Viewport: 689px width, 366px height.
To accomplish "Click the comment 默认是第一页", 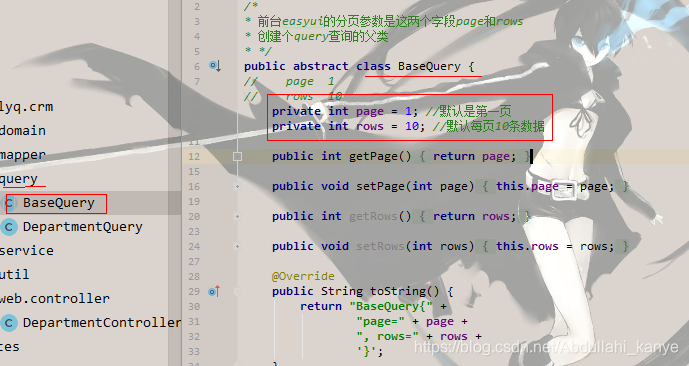I will tap(468, 111).
